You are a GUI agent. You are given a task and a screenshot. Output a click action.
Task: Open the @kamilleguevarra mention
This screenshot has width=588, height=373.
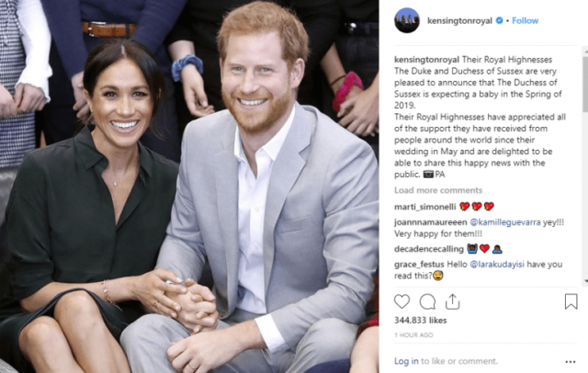505,222
